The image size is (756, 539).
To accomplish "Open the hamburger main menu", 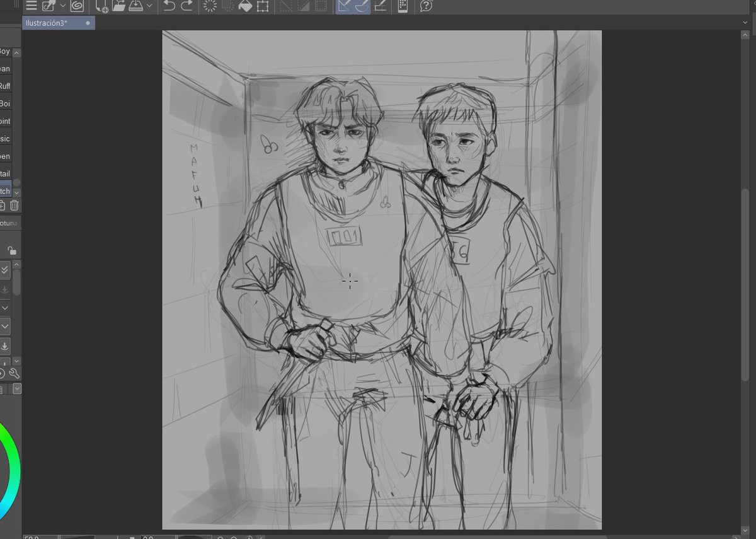I will 30,6.
